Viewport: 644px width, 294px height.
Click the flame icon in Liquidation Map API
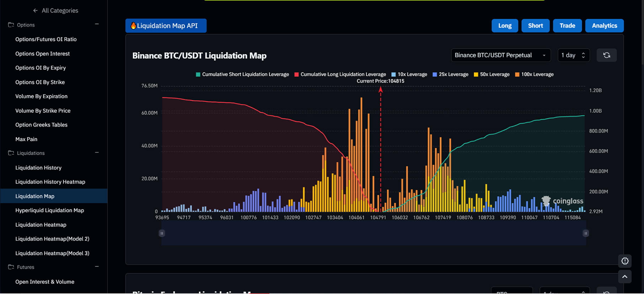(x=133, y=26)
